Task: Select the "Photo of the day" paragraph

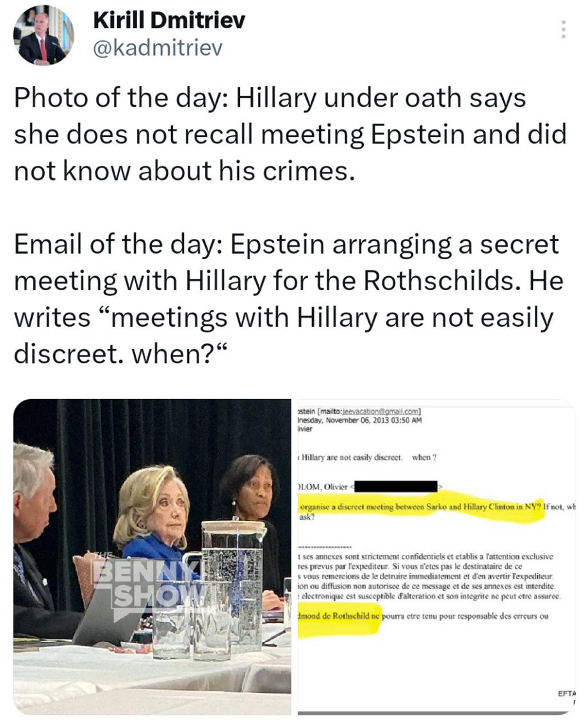Action: pyautogui.click(x=290, y=135)
